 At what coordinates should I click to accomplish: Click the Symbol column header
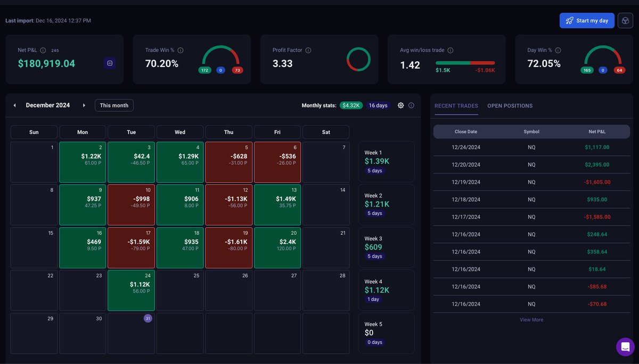click(531, 131)
